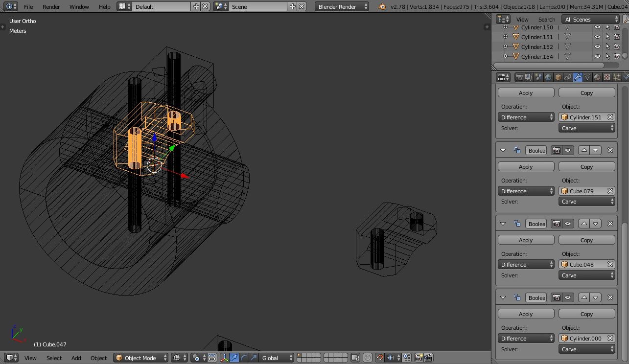Open the File menu

click(x=28, y=7)
